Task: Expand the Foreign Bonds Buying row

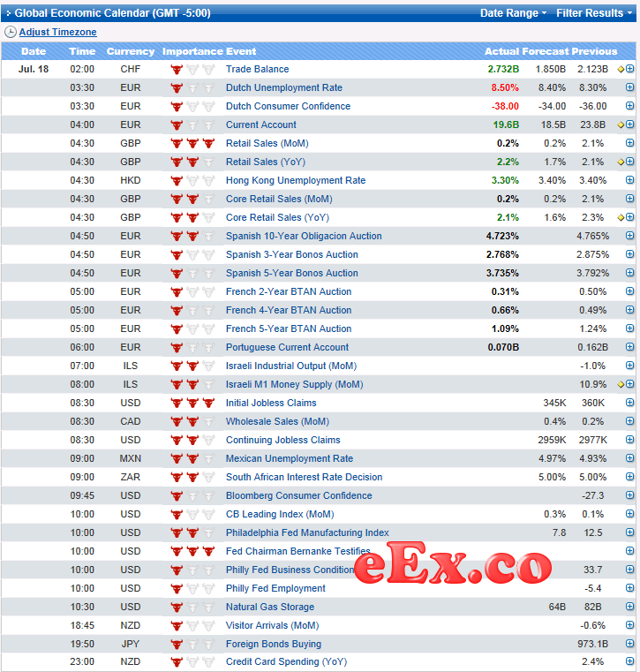Action: 629,644
